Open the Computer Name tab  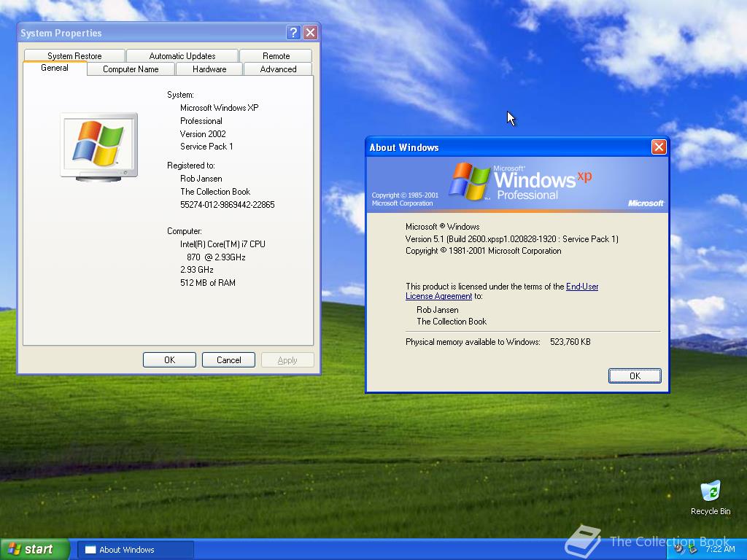coord(131,69)
